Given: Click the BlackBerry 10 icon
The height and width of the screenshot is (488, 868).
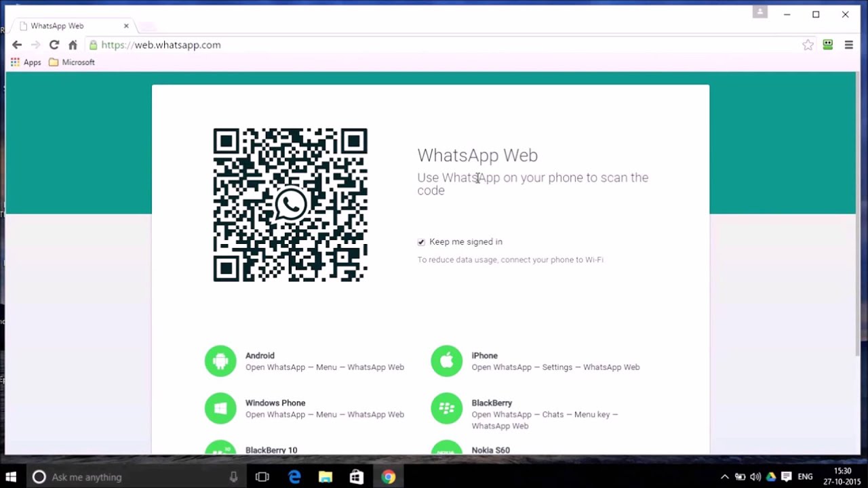Looking at the screenshot, I should coord(220,448).
